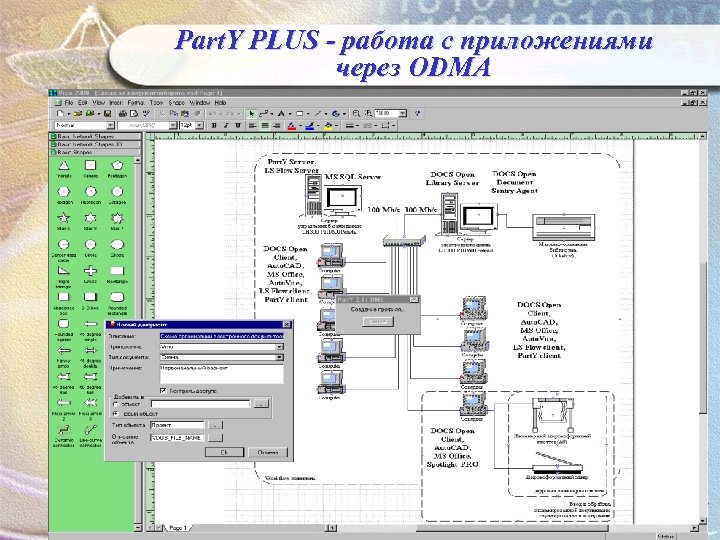Open the File menu
Screen dimensions: 720x540
pos(69,103)
